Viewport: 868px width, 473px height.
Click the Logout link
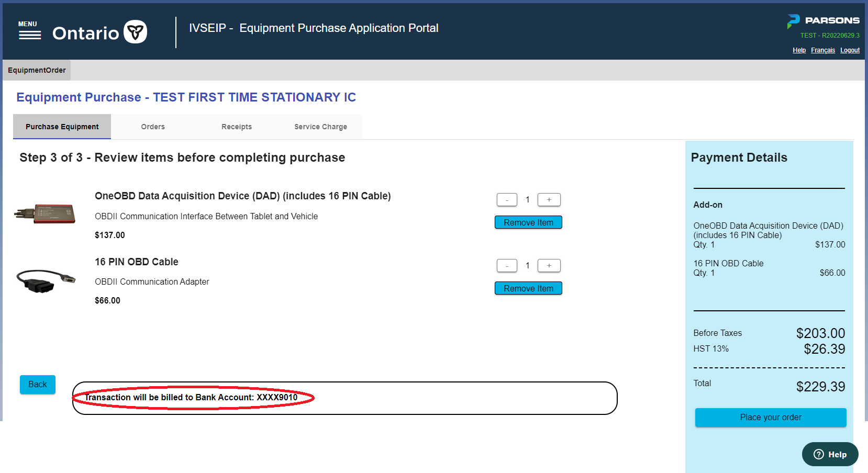(850, 50)
